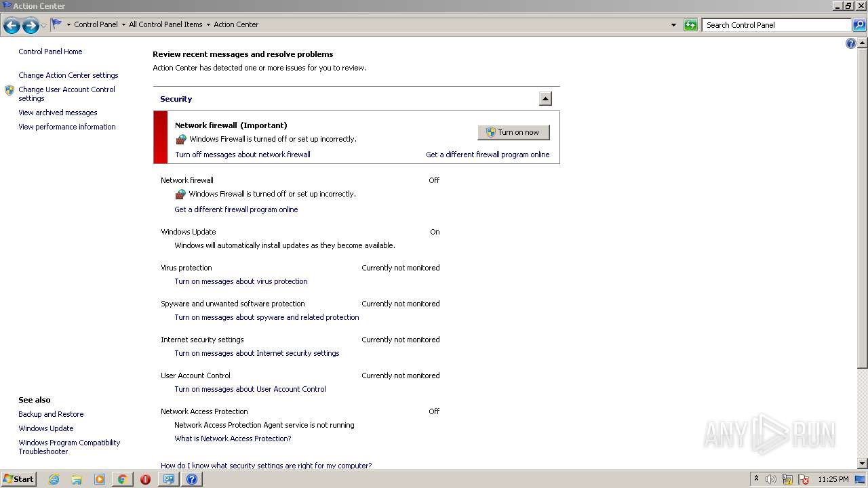The width and height of the screenshot is (868, 488).
Task: Open address bar history dropdown
Action: click(x=673, y=25)
